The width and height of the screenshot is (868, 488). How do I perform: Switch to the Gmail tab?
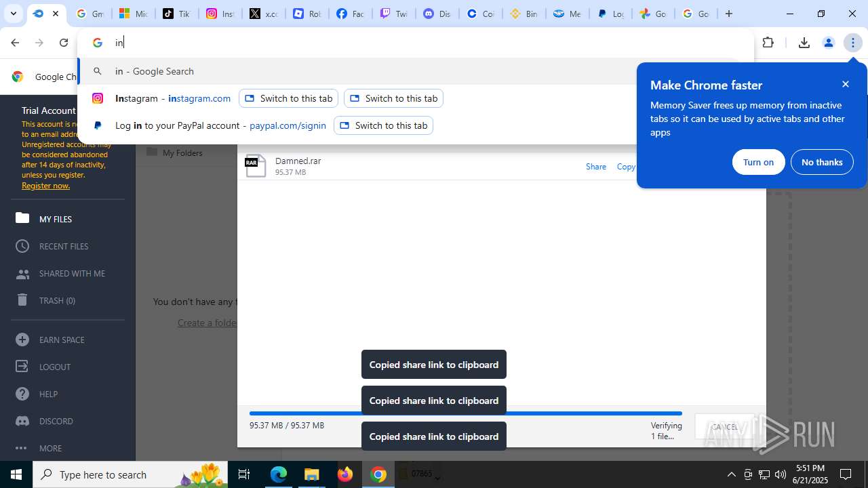pos(90,14)
